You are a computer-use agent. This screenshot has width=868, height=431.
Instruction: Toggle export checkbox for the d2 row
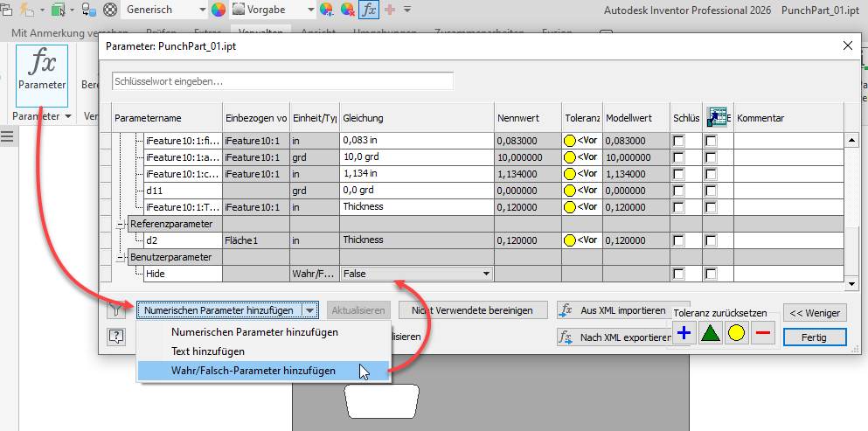tap(712, 240)
